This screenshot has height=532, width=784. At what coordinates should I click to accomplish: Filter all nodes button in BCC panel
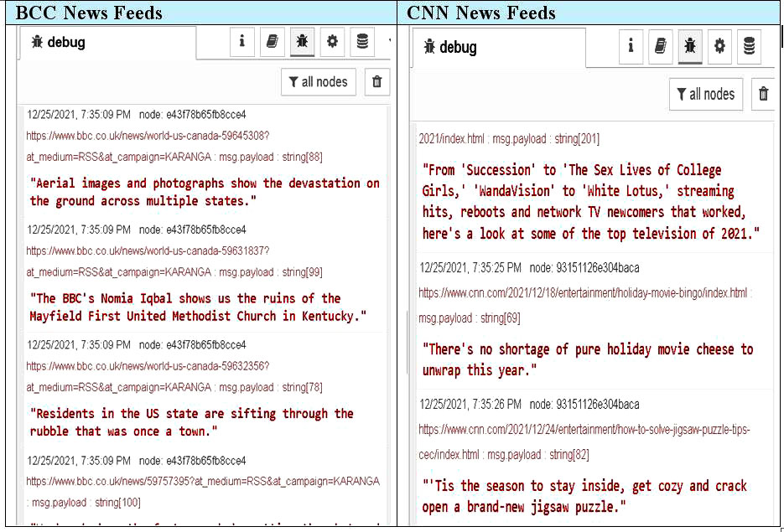coord(319,82)
